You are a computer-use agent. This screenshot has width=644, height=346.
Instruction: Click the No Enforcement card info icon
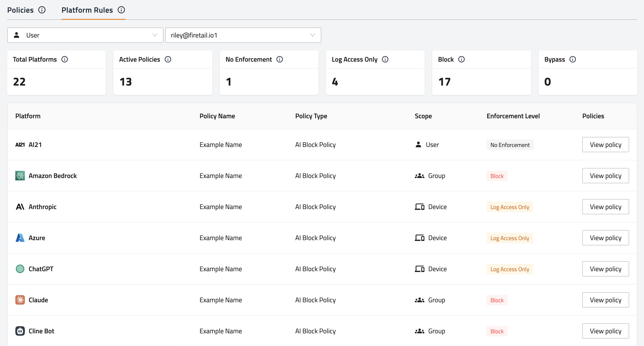280,59
